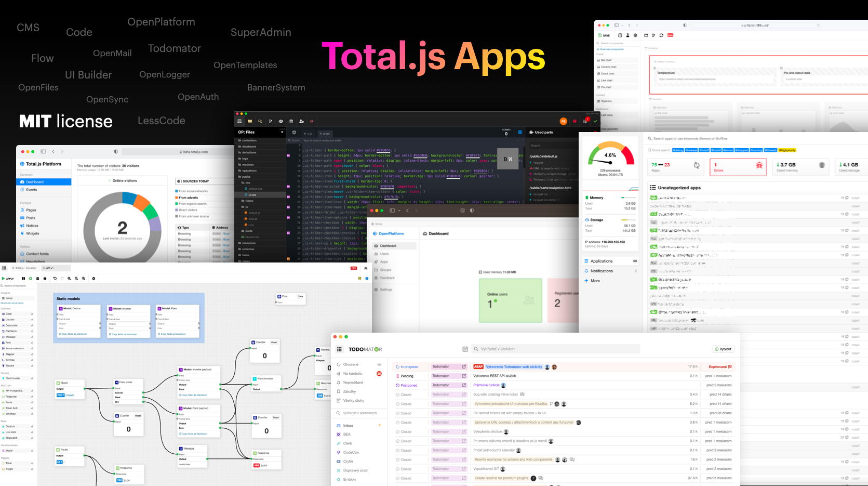
Task: Click the zoom in icon in Flow toolbar
Action: click(69, 279)
